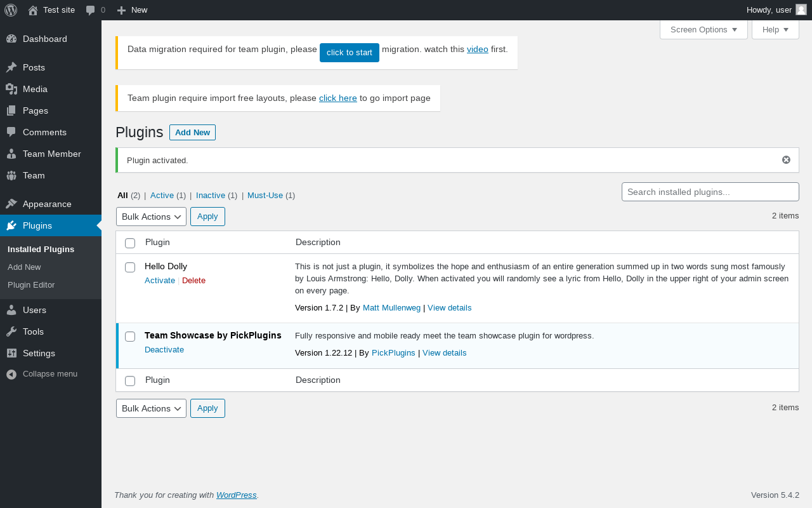The width and height of the screenshot is (812, 508).
Task: Click the Posts pushpin icon
Action: tap(11, 67)
